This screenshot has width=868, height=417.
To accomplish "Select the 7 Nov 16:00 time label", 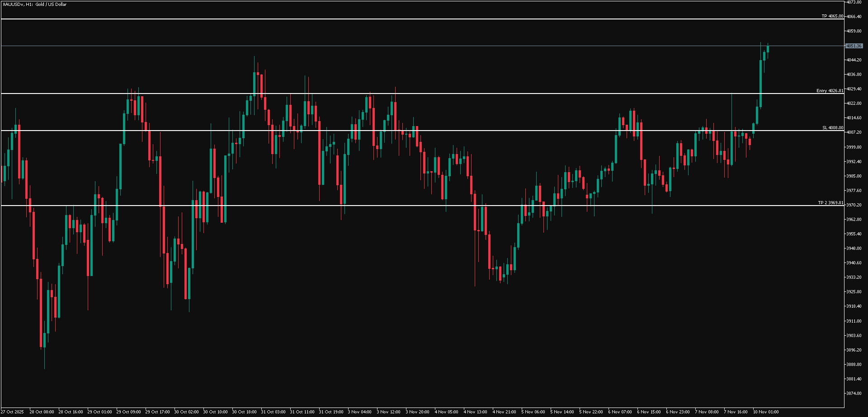I will coord(736,412).
